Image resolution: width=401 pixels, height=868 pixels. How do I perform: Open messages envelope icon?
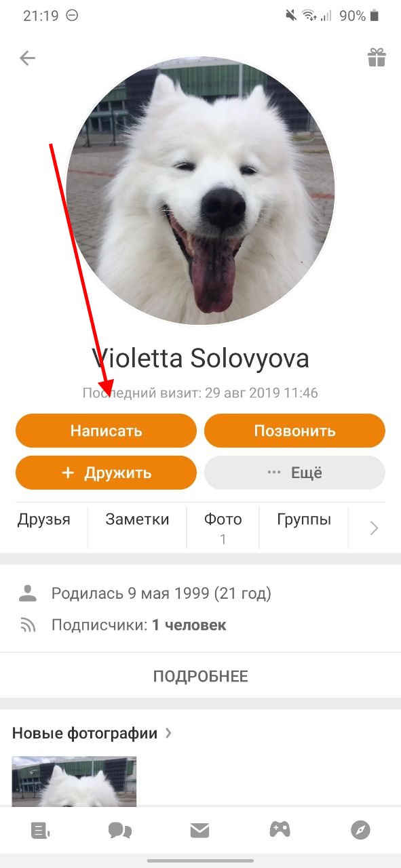[x=199, y=830]
